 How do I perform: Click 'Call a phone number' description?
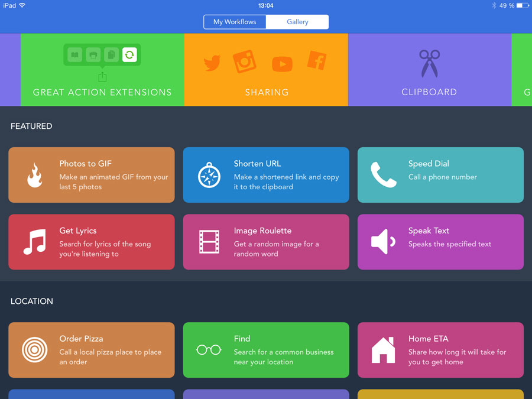(x=442, y=177)
